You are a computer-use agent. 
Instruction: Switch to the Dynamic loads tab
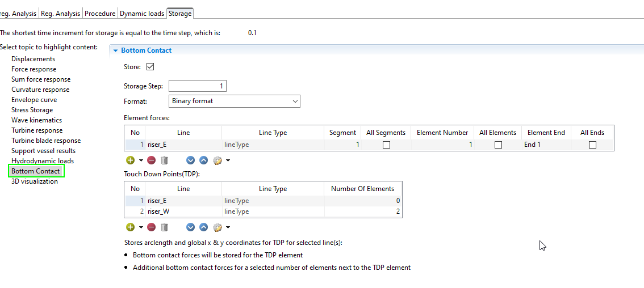click(x=142, y=13)
